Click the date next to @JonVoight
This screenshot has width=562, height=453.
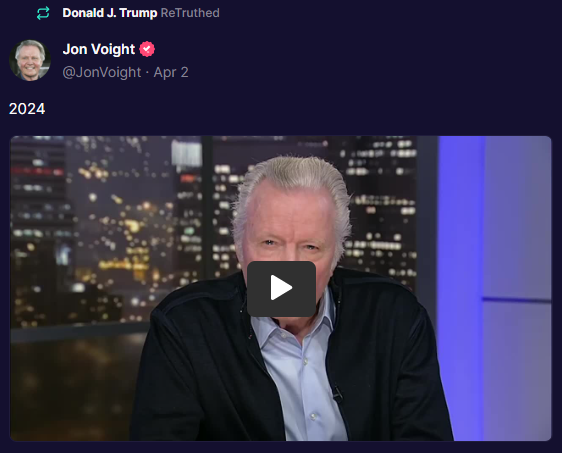[x=171, y=72]
